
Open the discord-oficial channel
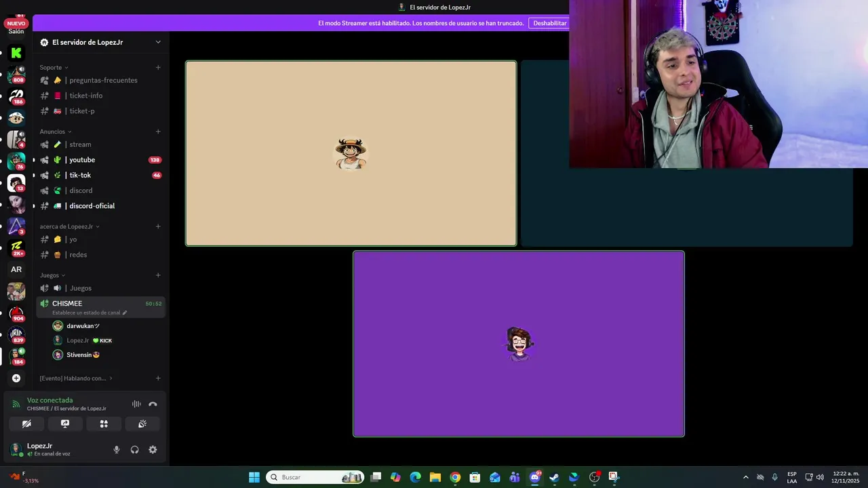click(x=100, y=205)
